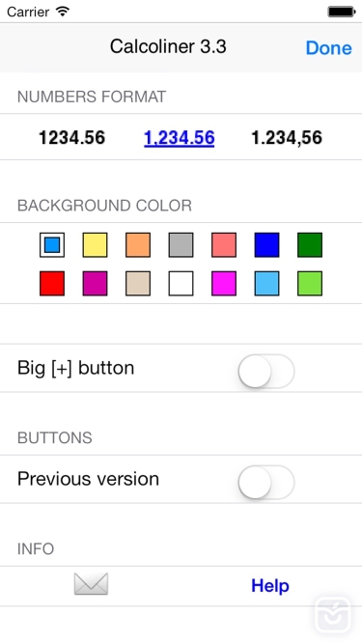Choose the 1.234,56 number format
362x644 pixels.
pyautogui.click(x=287, y=138)
